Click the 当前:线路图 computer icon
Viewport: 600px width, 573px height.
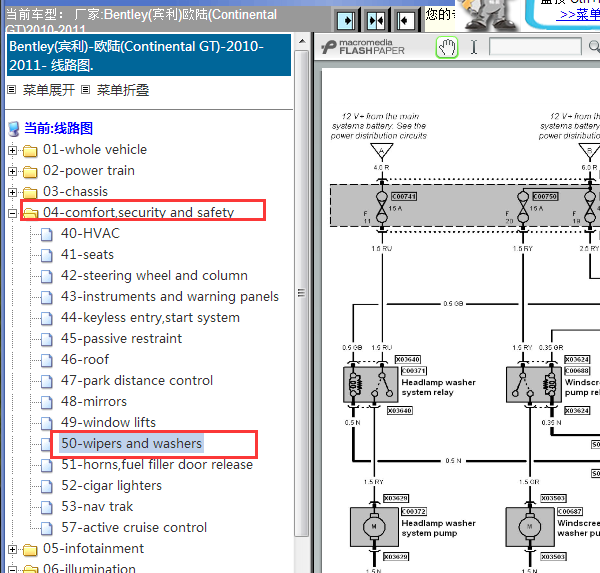pos(14,129)
